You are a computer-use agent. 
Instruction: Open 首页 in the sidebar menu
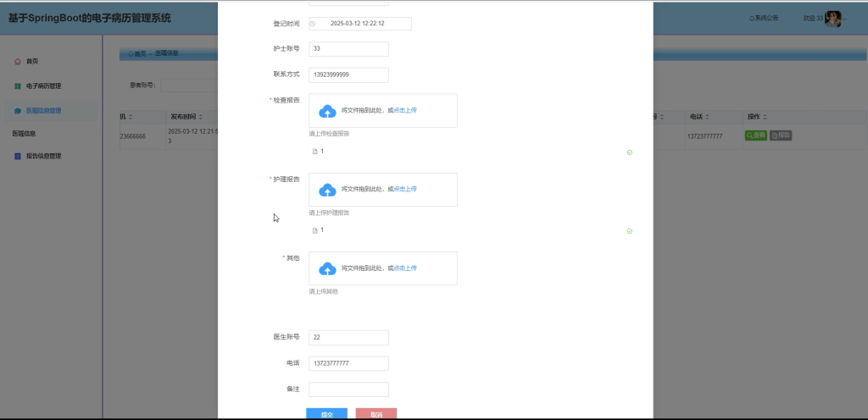(x=32, y=61)
